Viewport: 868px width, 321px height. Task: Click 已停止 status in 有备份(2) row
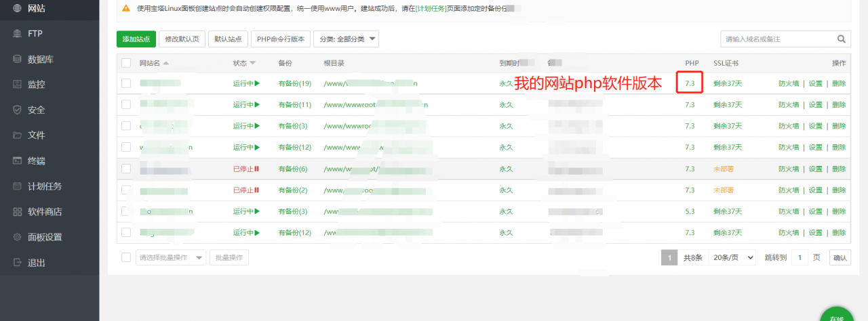tap(243, 190)
